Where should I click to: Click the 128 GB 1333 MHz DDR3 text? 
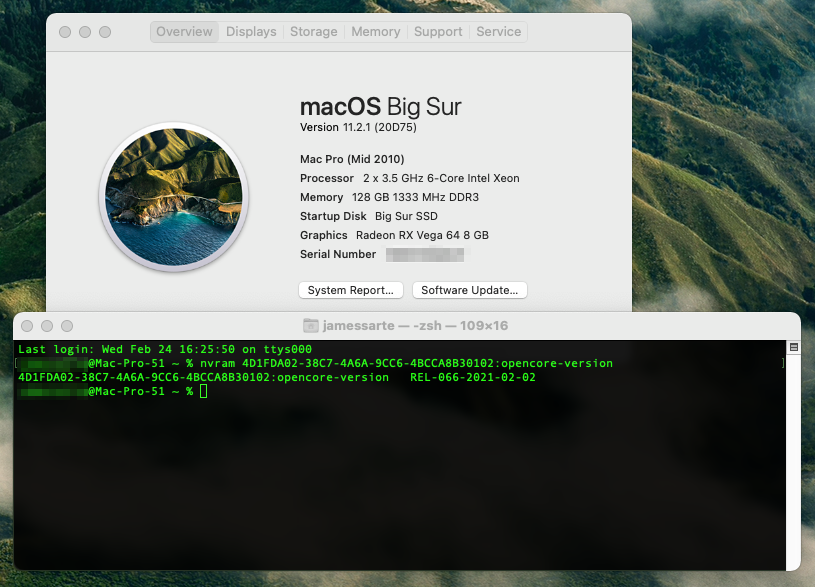coord(415,197)
